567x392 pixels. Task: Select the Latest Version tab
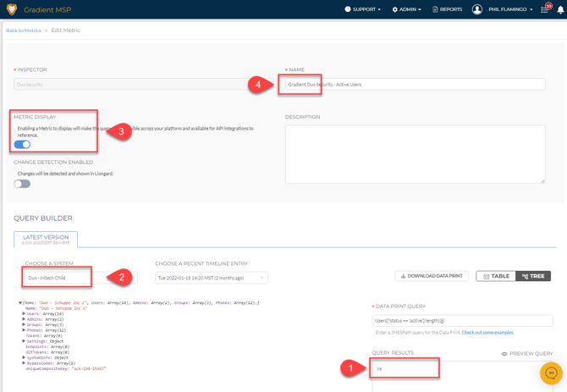tap(46, 240)
